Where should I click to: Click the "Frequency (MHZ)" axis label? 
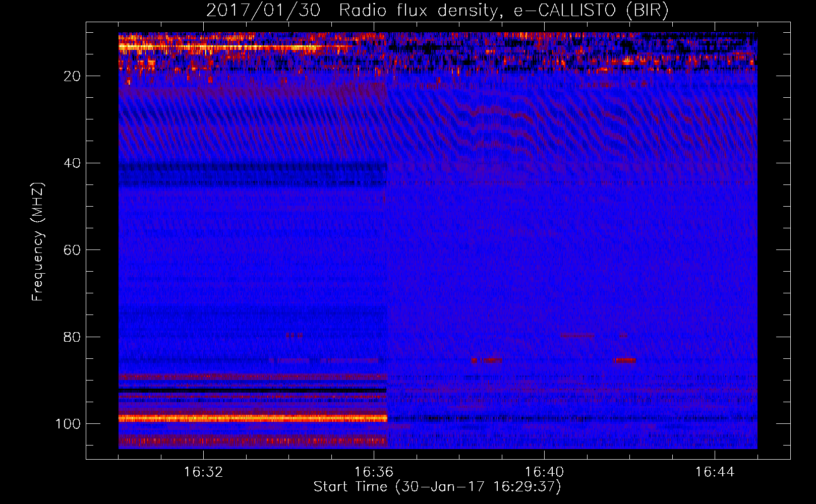pyautogui.click(x=38, y=241)
